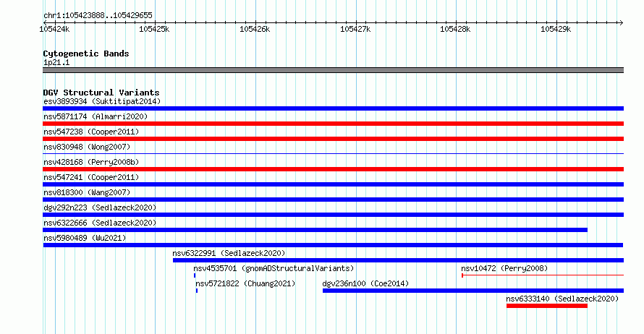Click the nsv818300 (Wang2007) label
The image size is (644, 334).
(87, 192)
